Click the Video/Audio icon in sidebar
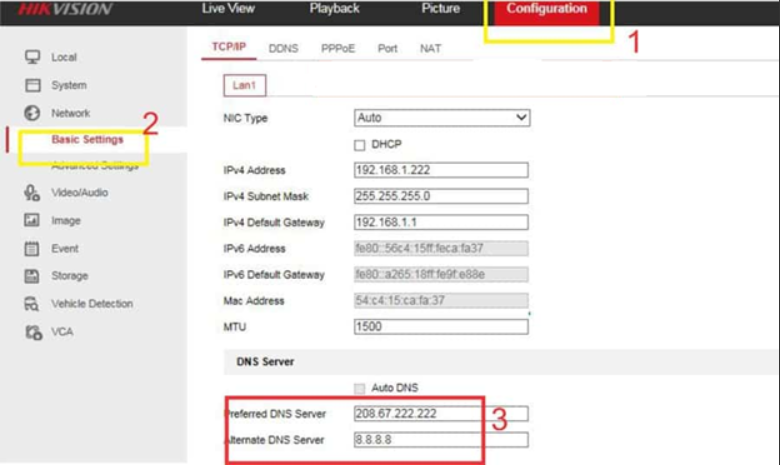The height and width of the screenshot is (465, 782). 31,192
